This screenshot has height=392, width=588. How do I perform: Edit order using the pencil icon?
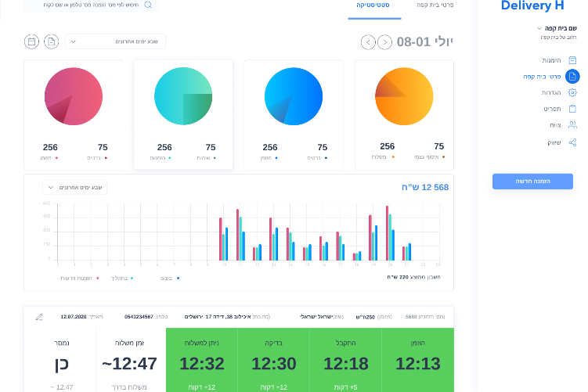coord(39,317)
